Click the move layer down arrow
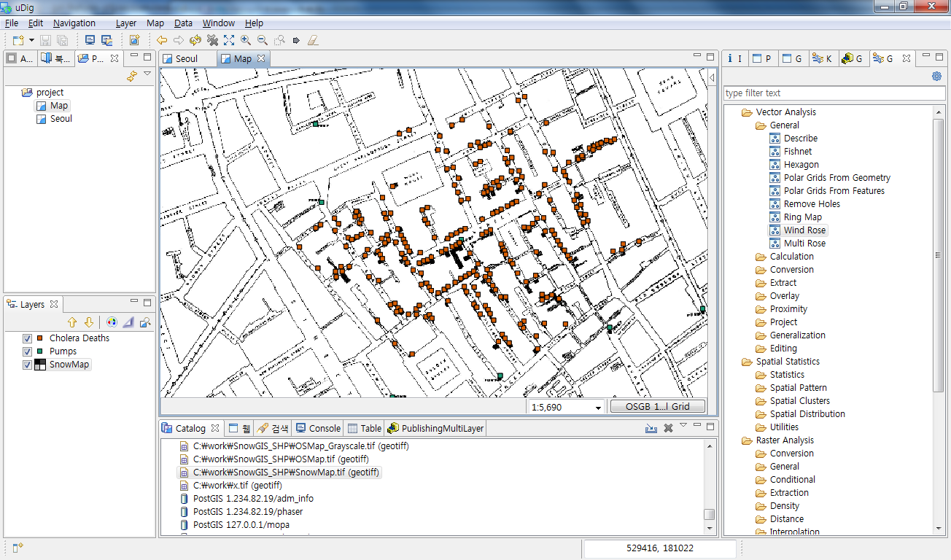 pos(89,322)
